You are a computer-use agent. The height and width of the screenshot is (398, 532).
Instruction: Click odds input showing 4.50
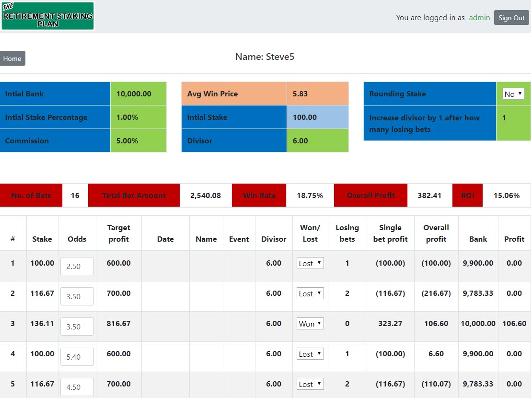77,387
